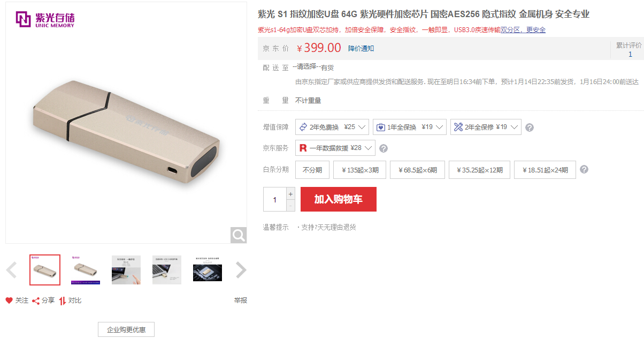Show previous thumbnails with left arrow

tap(11, 270)
